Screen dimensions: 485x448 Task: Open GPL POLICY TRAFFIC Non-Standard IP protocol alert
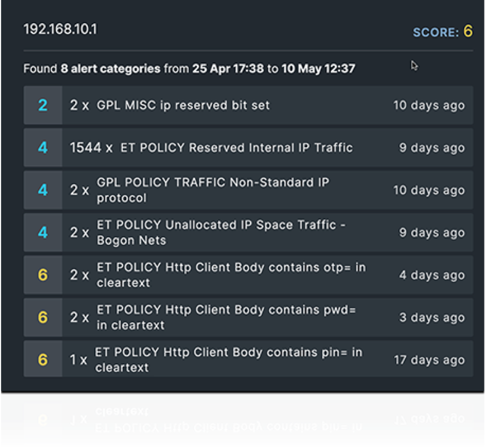coord(212,190)
